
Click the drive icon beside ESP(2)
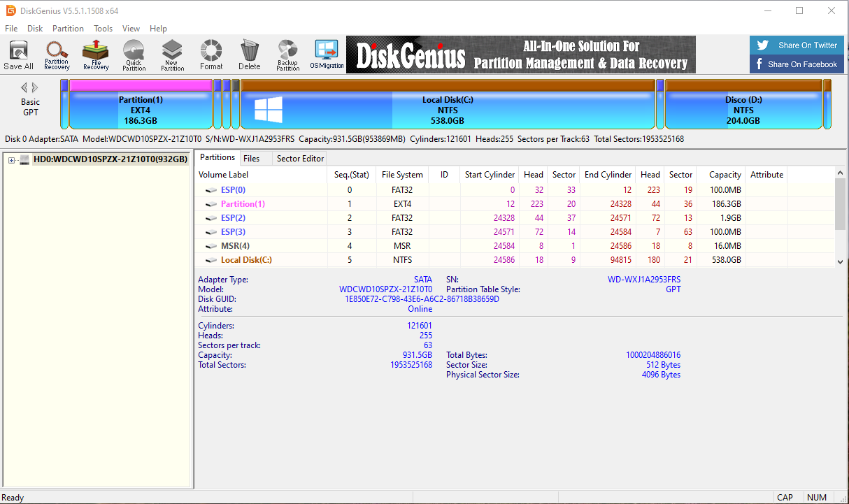click(x=211, y=218)
